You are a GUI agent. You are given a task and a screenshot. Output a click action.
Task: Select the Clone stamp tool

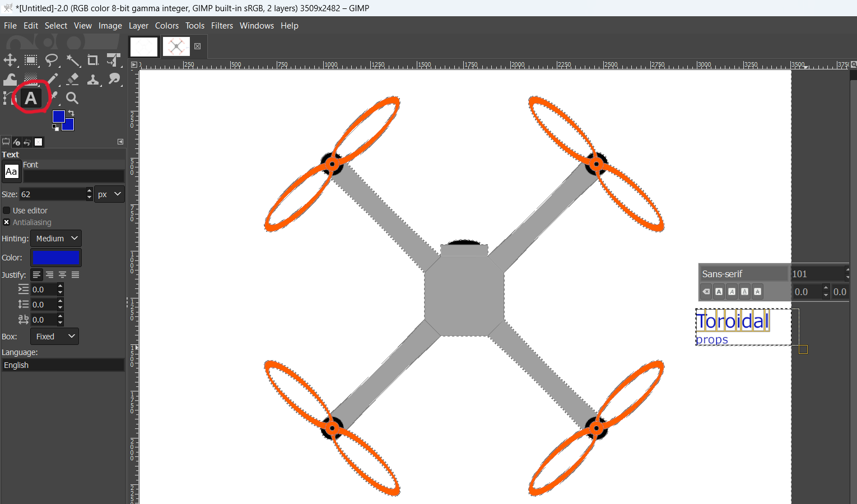pyautogui.click(x=93, y=80)
